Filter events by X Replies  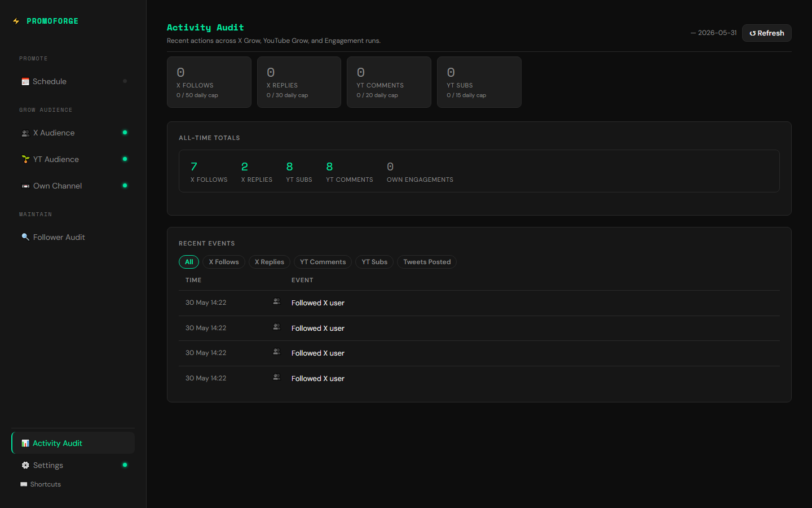[270, 262]
